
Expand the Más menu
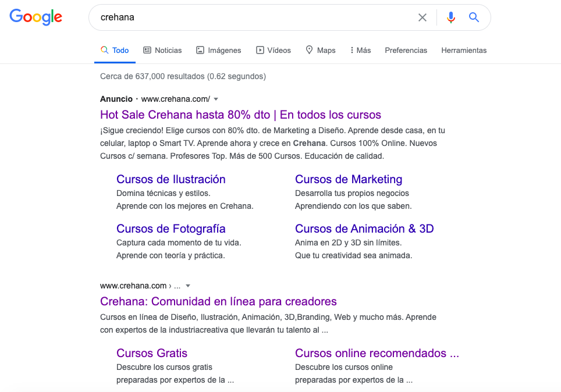(x=360, y=51)
